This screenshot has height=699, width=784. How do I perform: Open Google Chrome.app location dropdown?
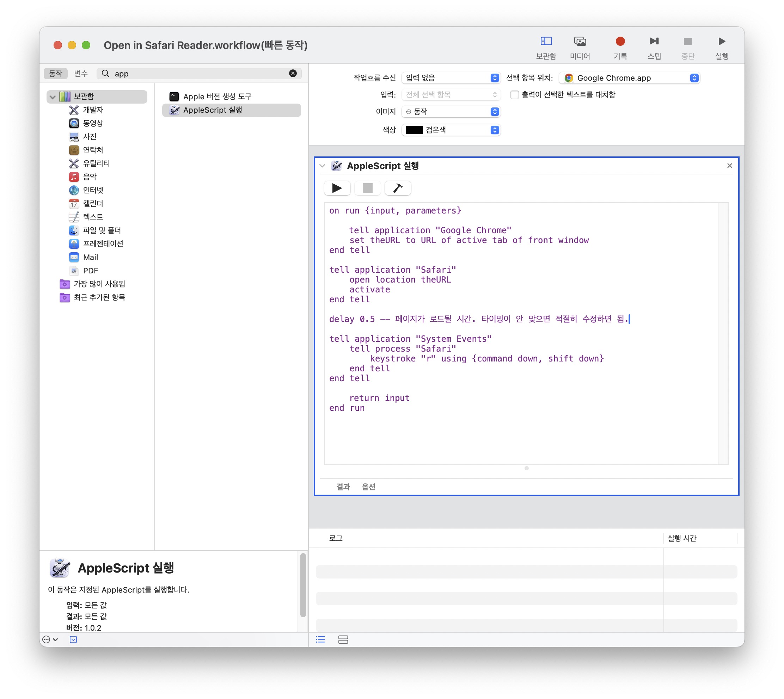point(629,78)
